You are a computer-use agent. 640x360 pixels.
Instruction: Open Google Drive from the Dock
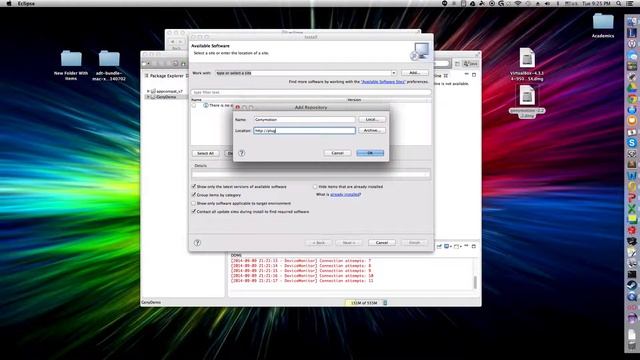click(632, 87)
